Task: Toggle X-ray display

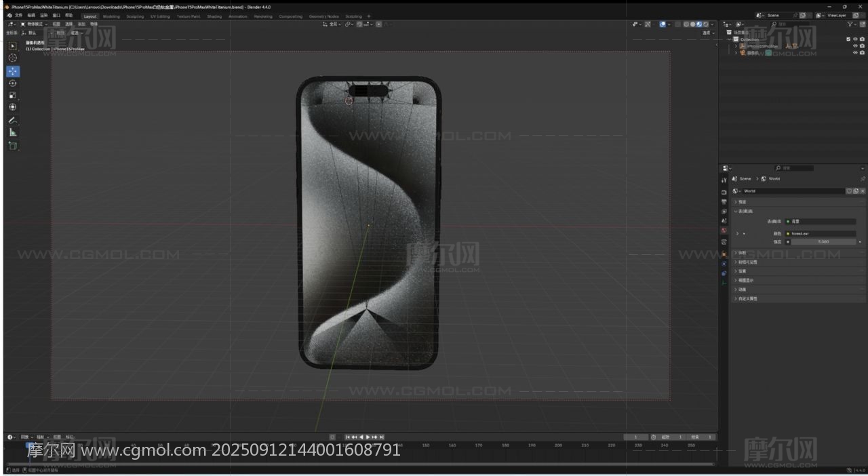Action: tap(678, 24)
